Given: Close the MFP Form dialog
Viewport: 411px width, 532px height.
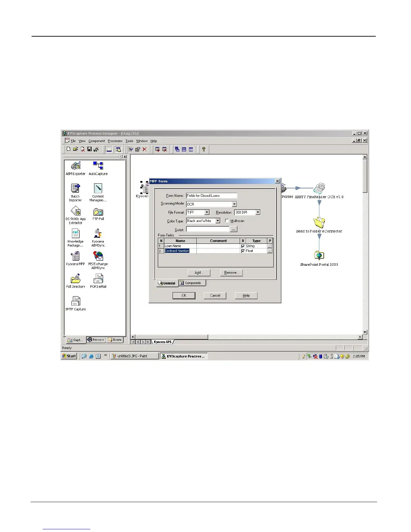Looking at the screenshot, I should tap(277, 181).
